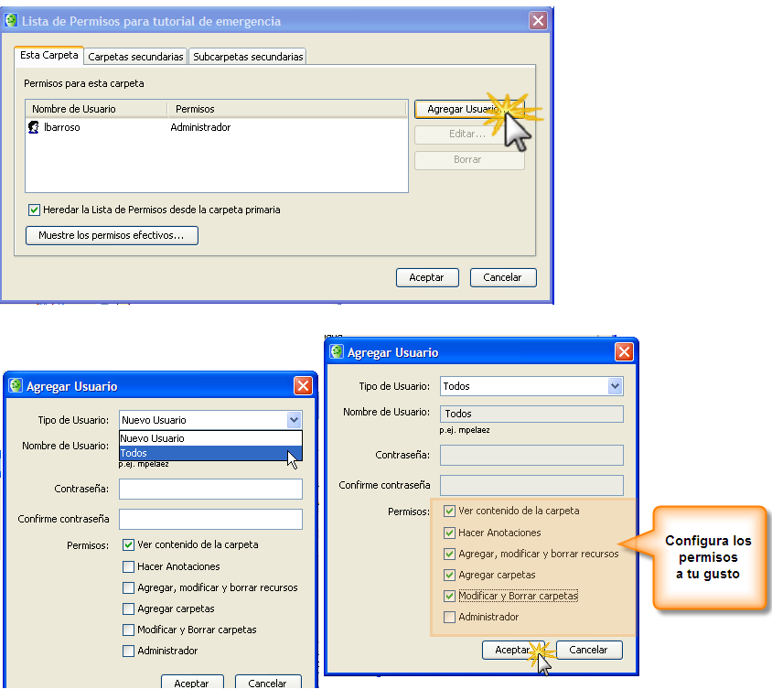This screenshot has width=772, height=700.
Task: Open the Subcarpetas secundarias tab
Action: pyautogui.click(x=248, y=57)
